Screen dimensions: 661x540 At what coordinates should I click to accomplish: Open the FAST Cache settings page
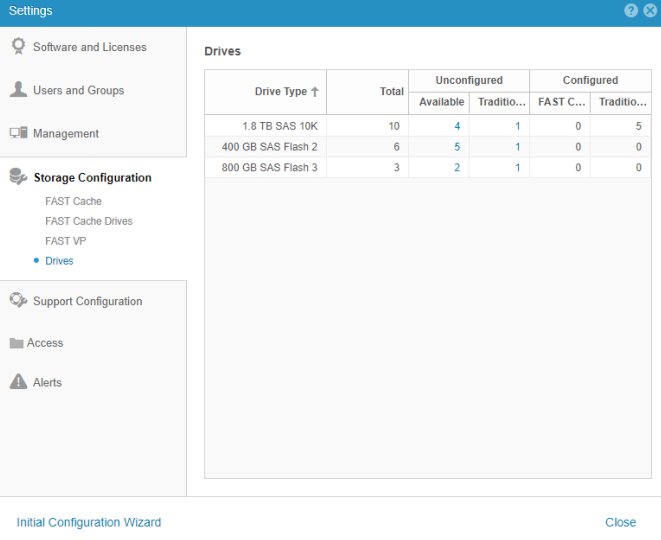tap(73, 201)
